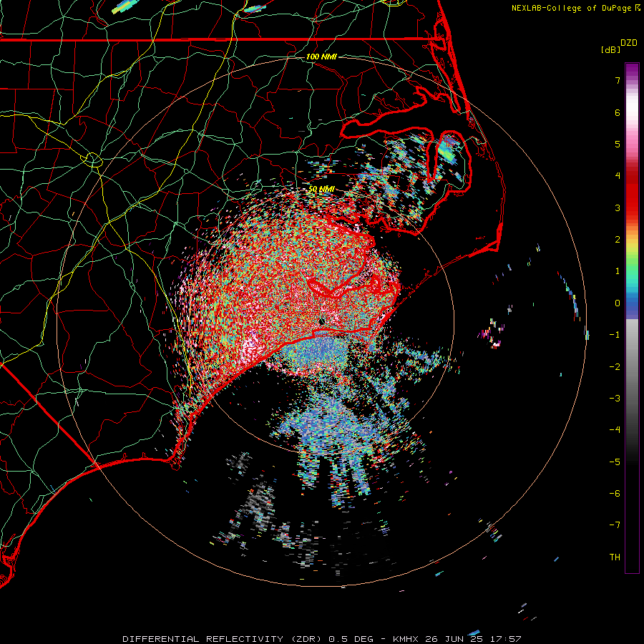Click the Differential Reflectivity title caption
644x644 pixels.
(321, 639)
